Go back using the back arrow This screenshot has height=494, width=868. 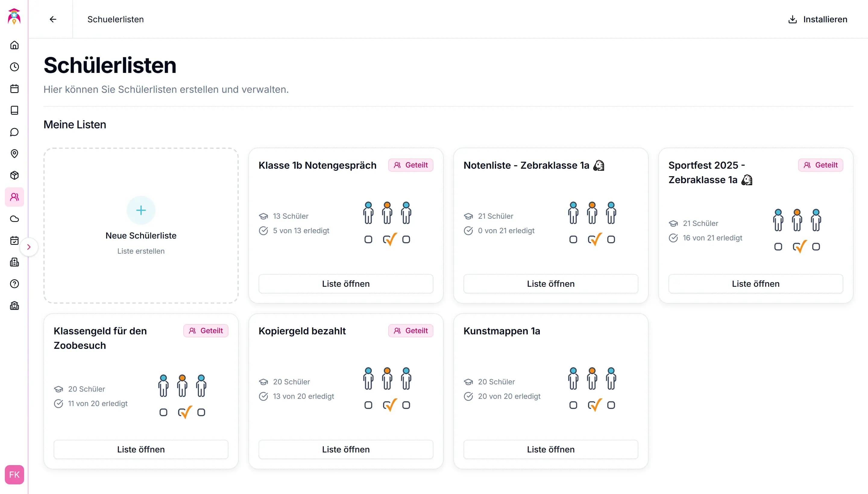point(53,19)
